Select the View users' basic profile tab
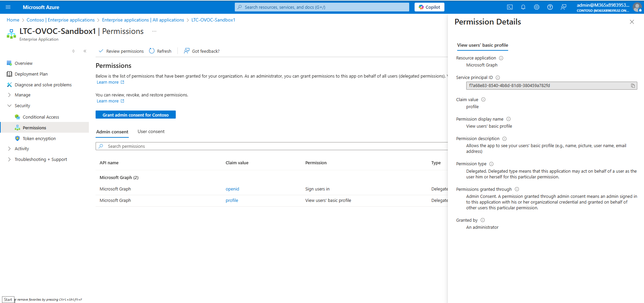 [482, 45]
